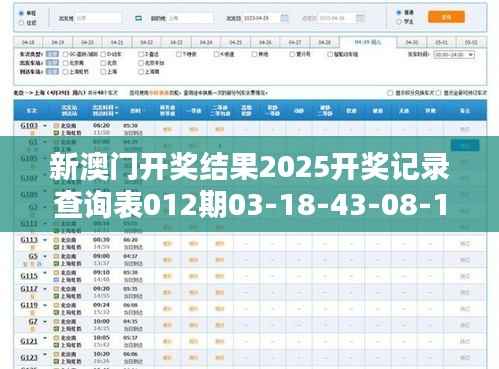Select the 单程 one-way radio button

coord(22,13)
